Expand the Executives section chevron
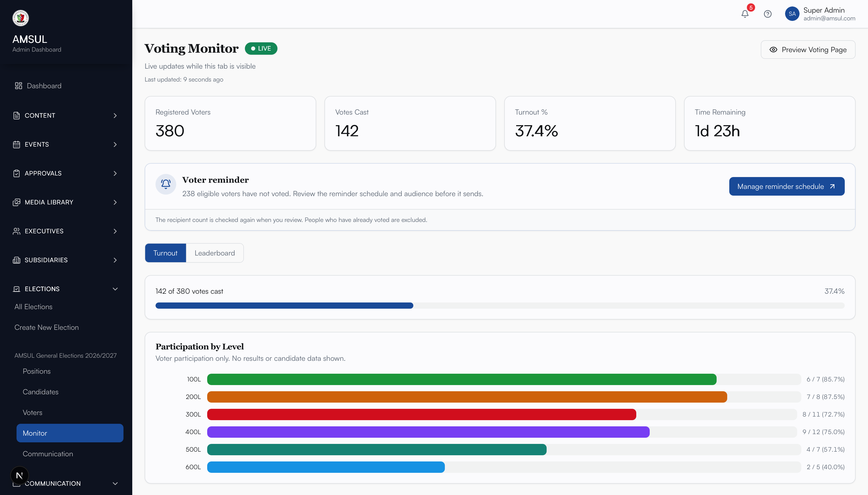 click(x=115, y=231)
